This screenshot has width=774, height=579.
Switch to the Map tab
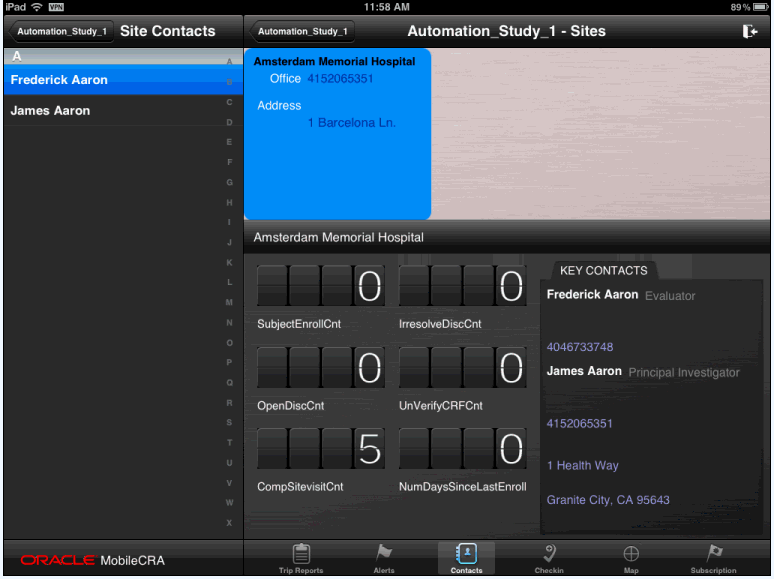pyautogui.click(x=631, y=559)
